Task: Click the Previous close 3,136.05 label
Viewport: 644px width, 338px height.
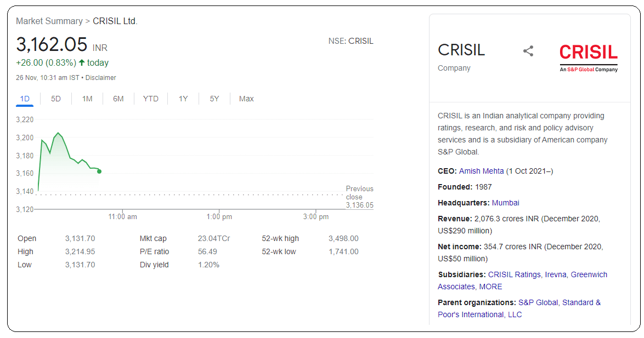Action: point(360,197)
